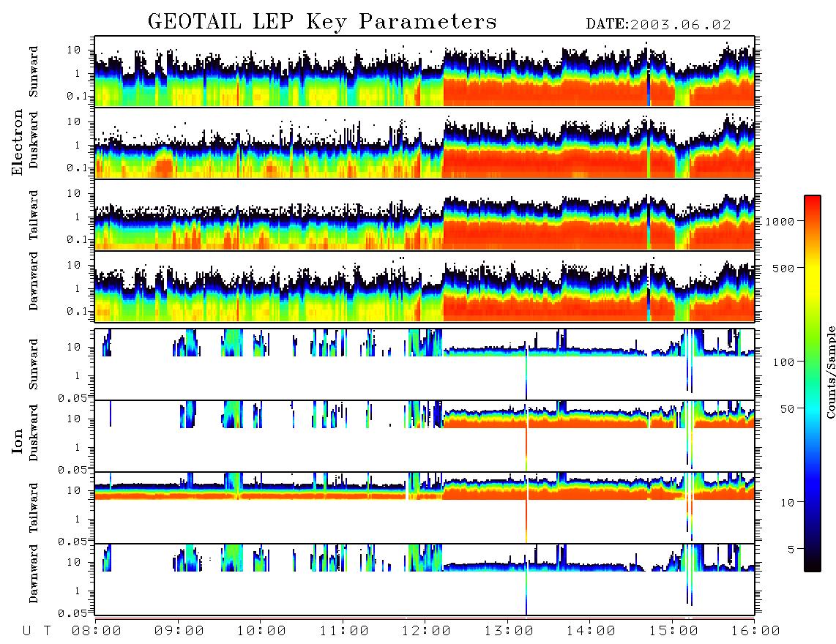The height and width of the screenshot is (644, 836).
Task: Select the 08:00 time tick label
Action: click(x=97, y=631)
